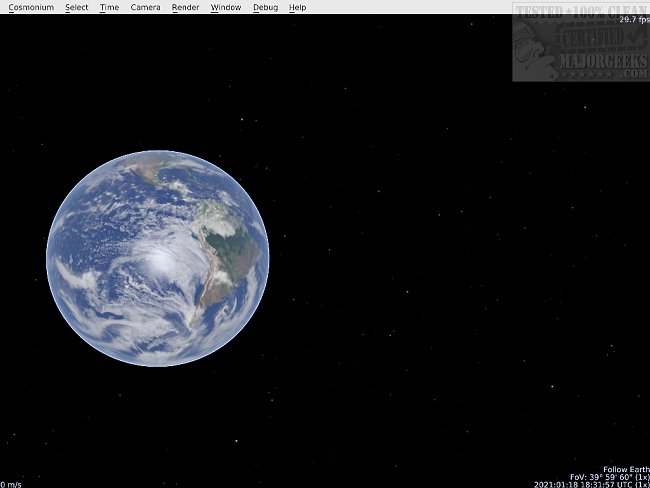Open the Time menu
Screen dimensions: 650x488
tap(109, 7)
